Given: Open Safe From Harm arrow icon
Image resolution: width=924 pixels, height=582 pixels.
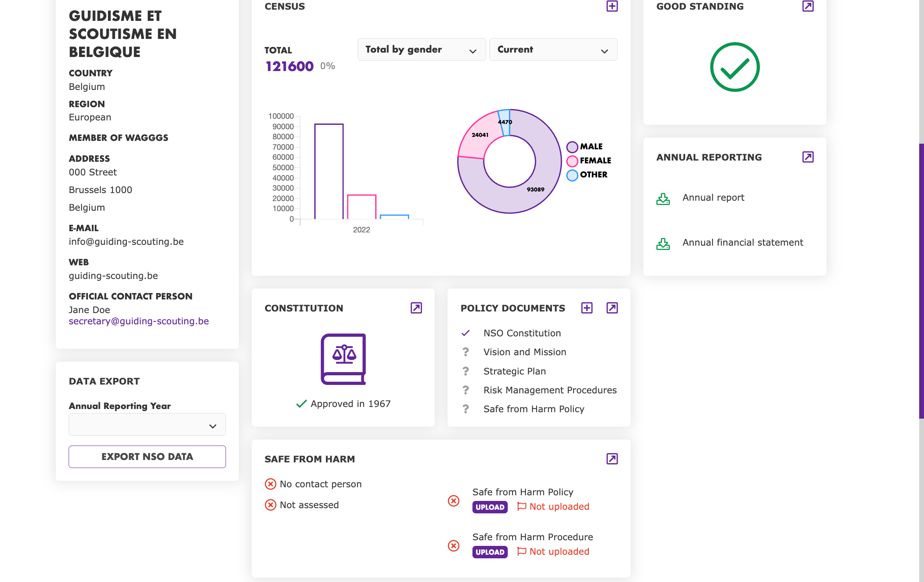Looking at the screenshot, I should (612, 459).
